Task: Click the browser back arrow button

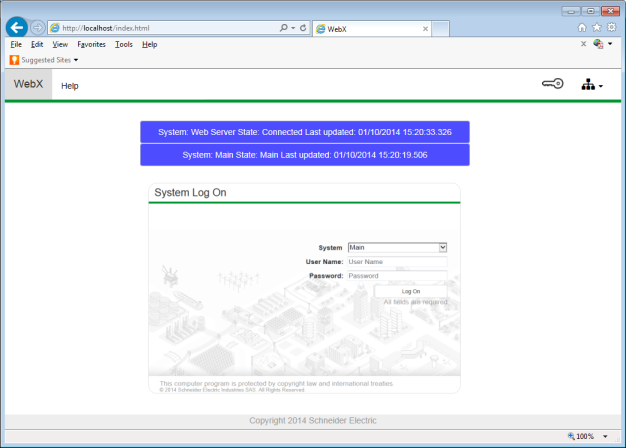Action: (16, 28)
